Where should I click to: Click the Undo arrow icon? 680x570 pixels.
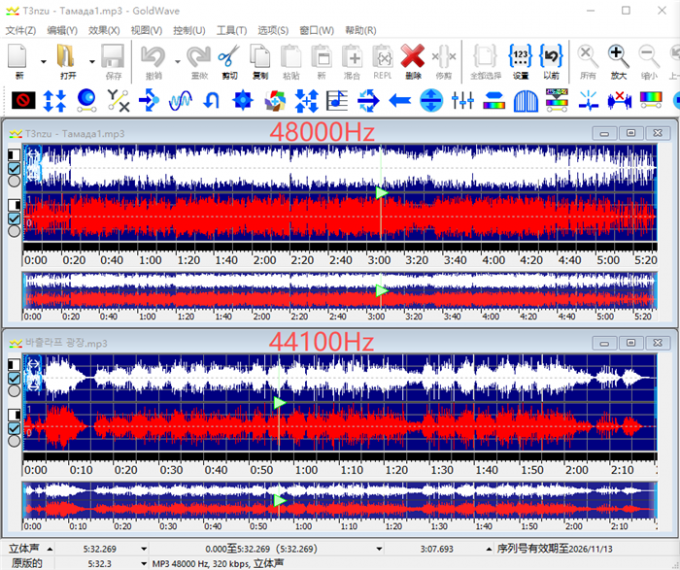click(x=153, y=58)
